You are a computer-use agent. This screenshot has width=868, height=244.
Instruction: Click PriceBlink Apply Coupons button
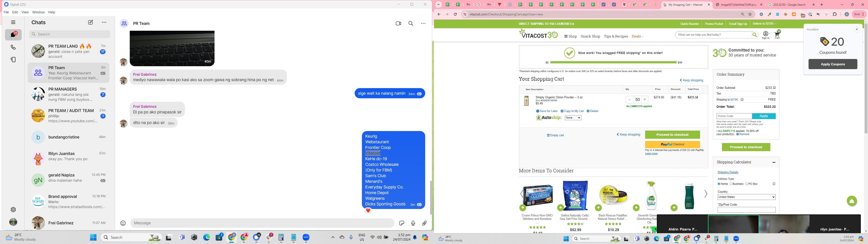click(833, 64)
